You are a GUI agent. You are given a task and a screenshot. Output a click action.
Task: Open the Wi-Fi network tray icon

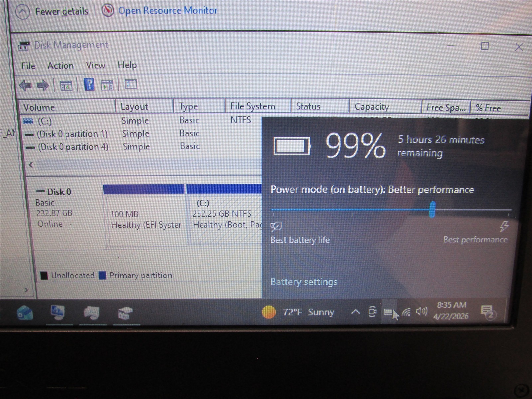point(406,312)
